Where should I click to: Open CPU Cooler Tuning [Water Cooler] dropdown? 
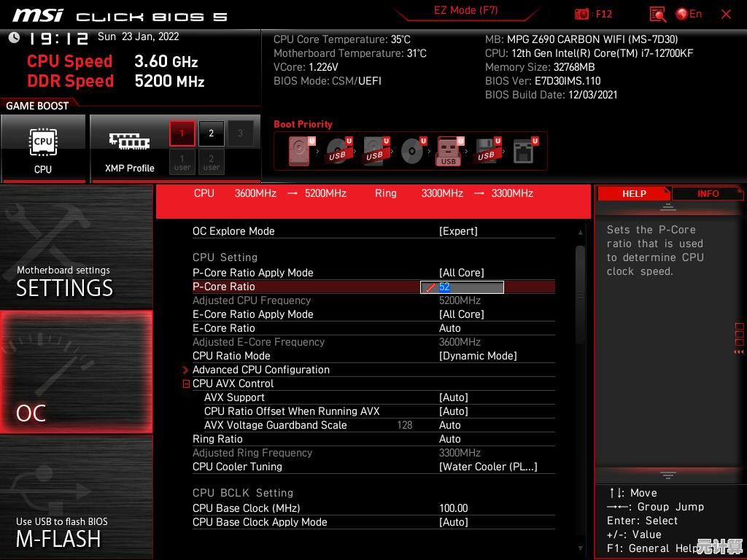pyautogui.click(x=488, y=467)
